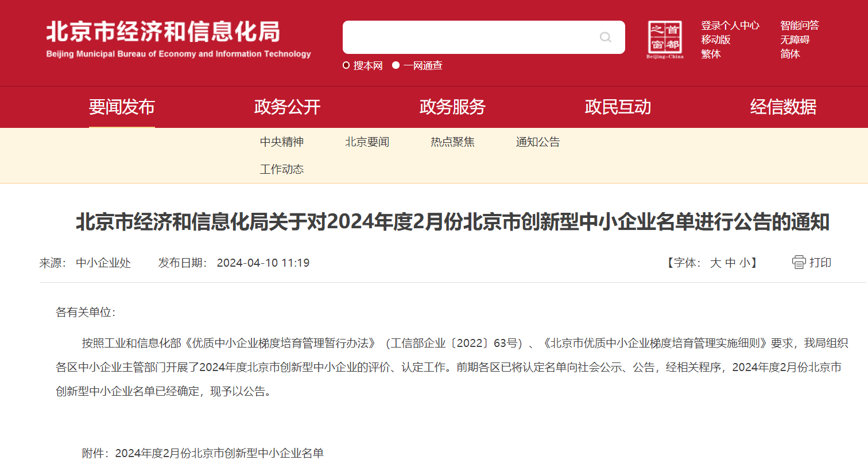Open 无障碍 accessibility mode
The width and height of the screenshot is (868, 472).
(x=796, y=40)
